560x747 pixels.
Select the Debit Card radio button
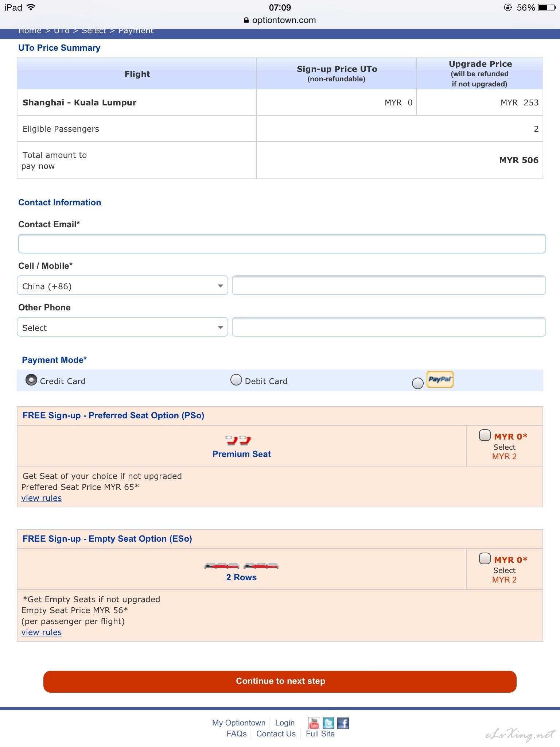pyautogui.click(x=236, y=380)
